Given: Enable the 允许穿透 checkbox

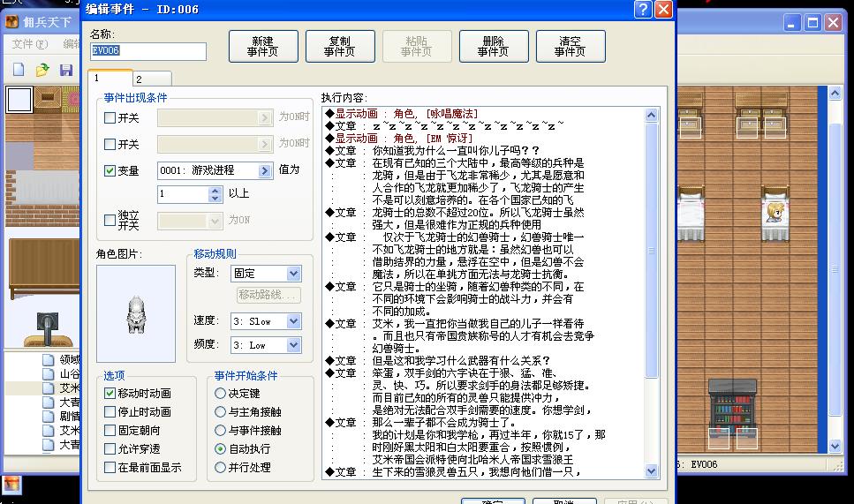Looking at the screenshot, I should [x=110, y=449].
